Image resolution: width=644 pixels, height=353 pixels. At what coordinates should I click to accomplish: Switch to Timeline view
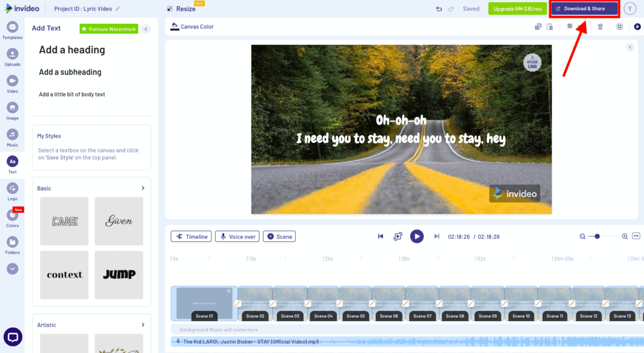click(191, 236)
